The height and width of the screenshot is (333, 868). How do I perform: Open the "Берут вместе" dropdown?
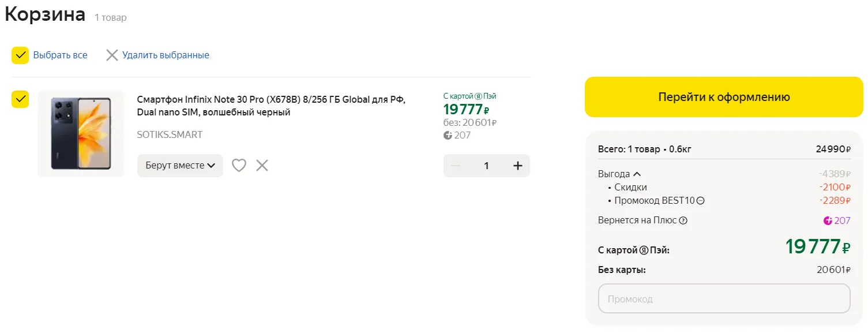(x=180, y=166)
